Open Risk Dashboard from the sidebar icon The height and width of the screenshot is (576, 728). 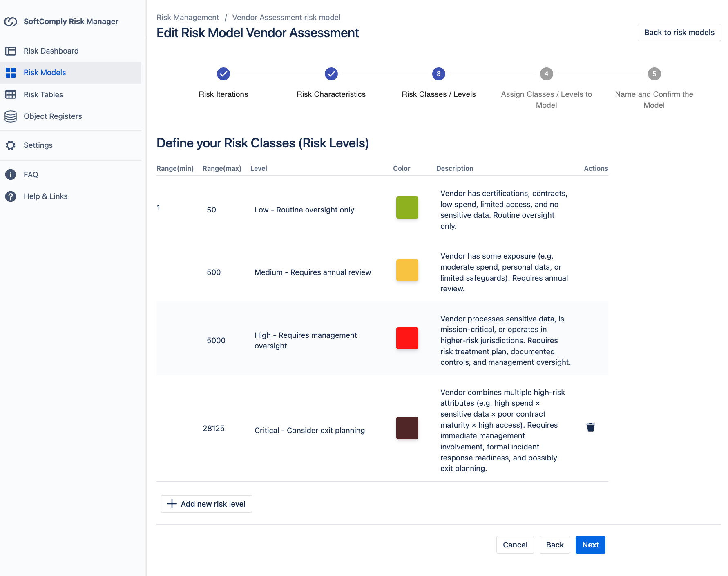click(11, 51)
